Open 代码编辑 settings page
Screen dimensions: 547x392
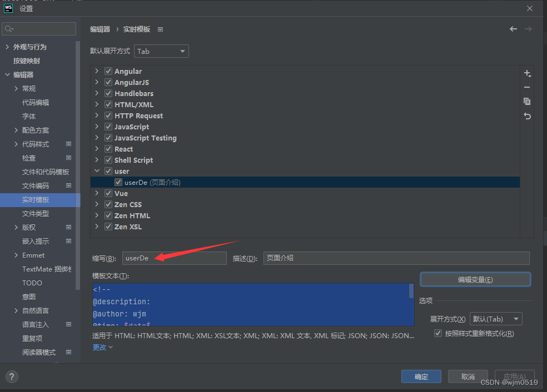[x=36, y=103]
